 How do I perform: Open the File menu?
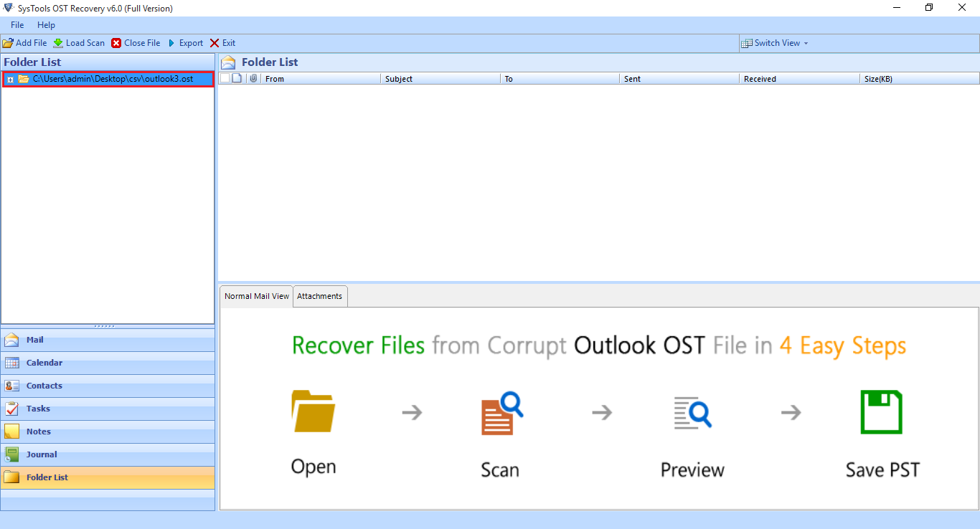17,25
